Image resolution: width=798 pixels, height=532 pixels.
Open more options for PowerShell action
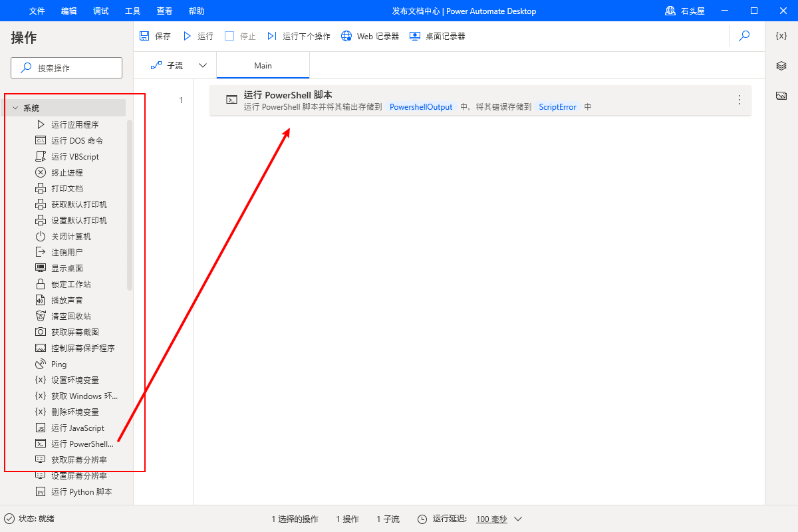coord(739,100)
